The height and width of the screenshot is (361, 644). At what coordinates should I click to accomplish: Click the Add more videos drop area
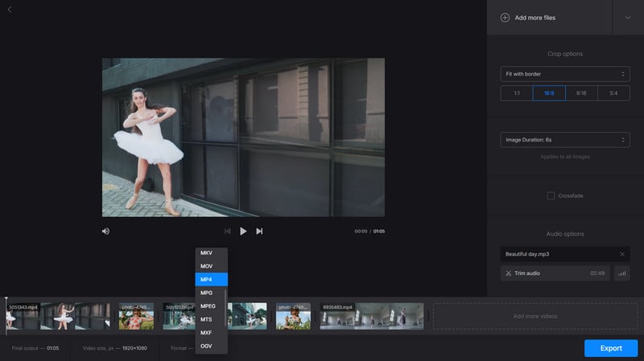coord(535,316)
